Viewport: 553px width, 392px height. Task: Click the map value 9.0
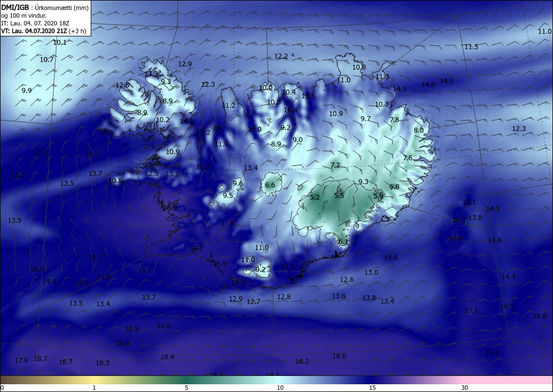(298, 139)
